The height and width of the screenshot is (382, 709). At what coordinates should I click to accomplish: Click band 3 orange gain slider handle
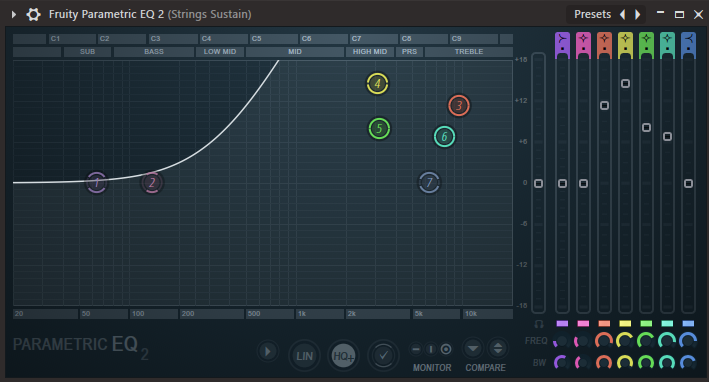click(x=605, y=106)
